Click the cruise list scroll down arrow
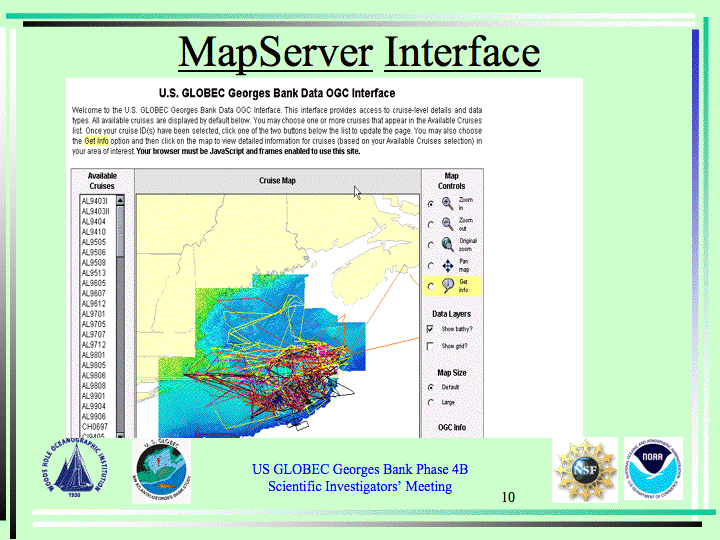The height and width of the screenshot is (540, 720). click(120, 435)
